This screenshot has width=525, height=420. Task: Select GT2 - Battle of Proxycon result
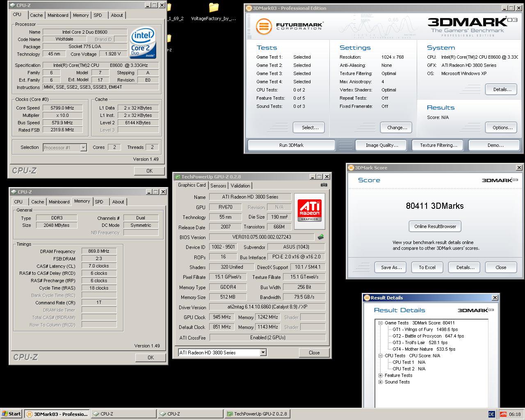click(x=428, y=336)
